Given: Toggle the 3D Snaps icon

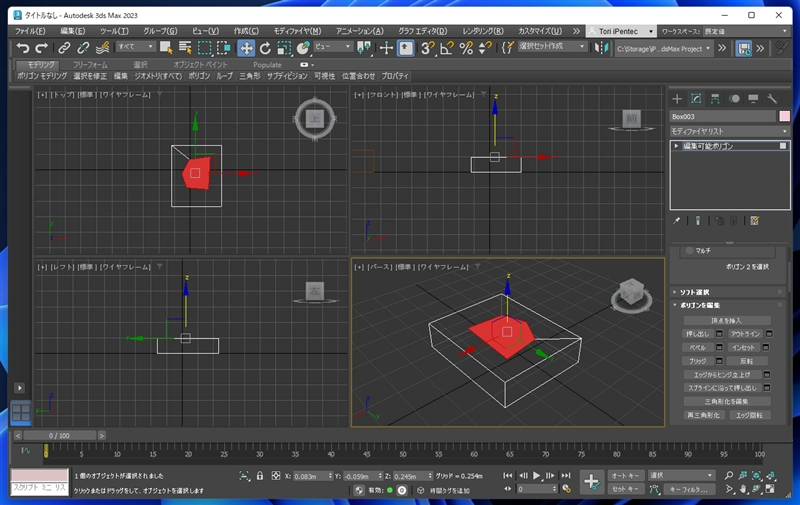Looking at the screenshot, I should (428, 48).
